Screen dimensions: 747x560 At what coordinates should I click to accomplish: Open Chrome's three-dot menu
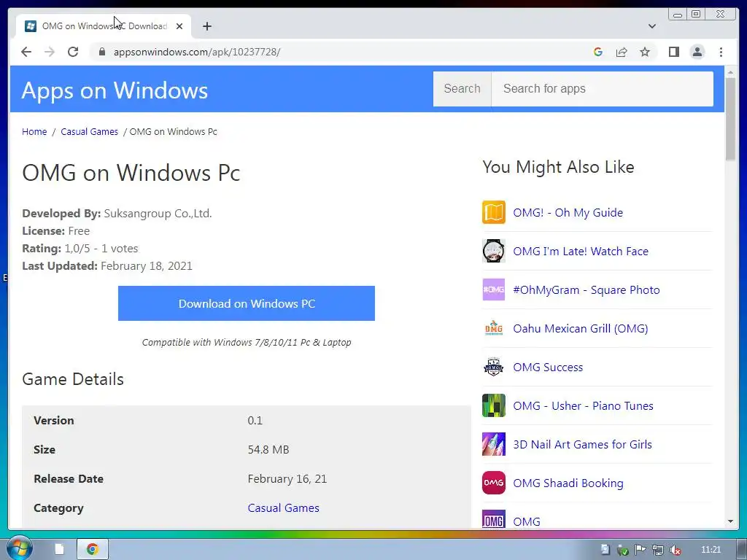pos(721,52)
